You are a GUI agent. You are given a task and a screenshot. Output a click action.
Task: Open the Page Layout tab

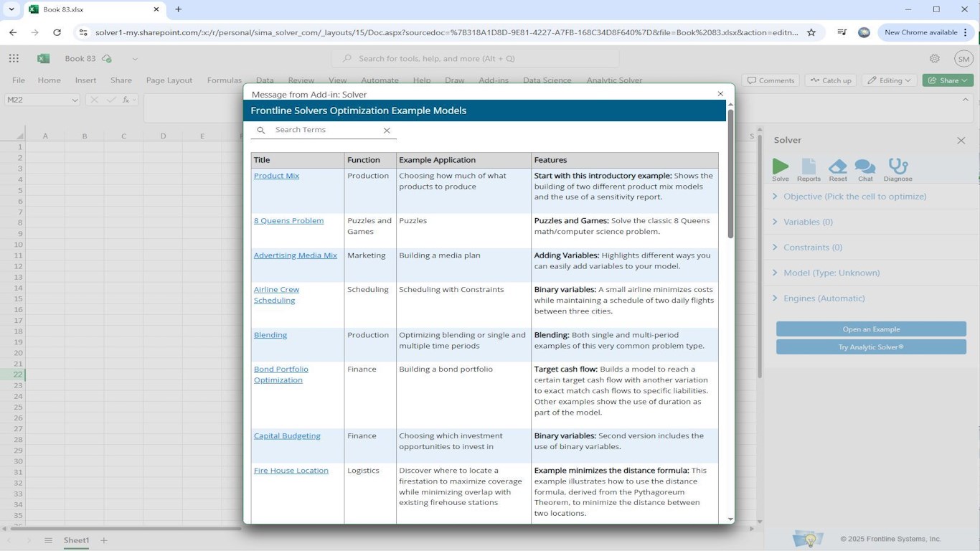[169, 80]
